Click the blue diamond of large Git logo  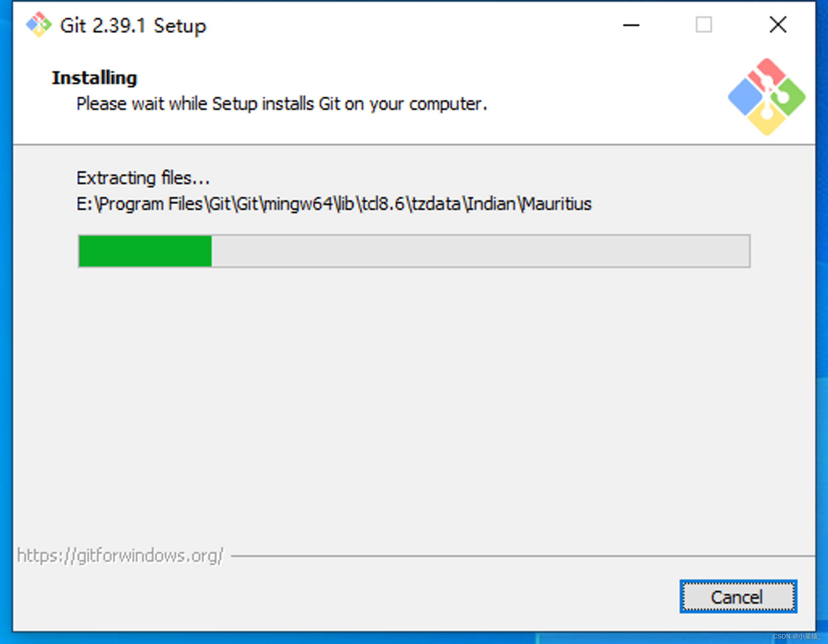[x=745, y=97]
